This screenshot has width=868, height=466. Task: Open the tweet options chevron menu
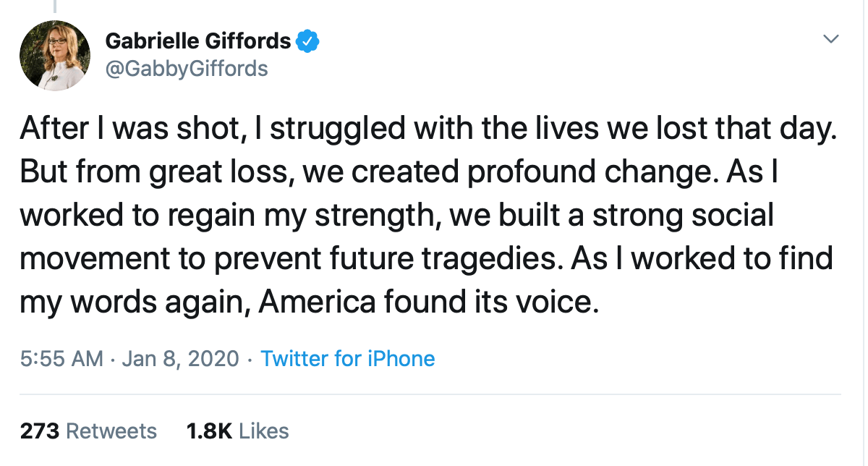pos(832,38)
